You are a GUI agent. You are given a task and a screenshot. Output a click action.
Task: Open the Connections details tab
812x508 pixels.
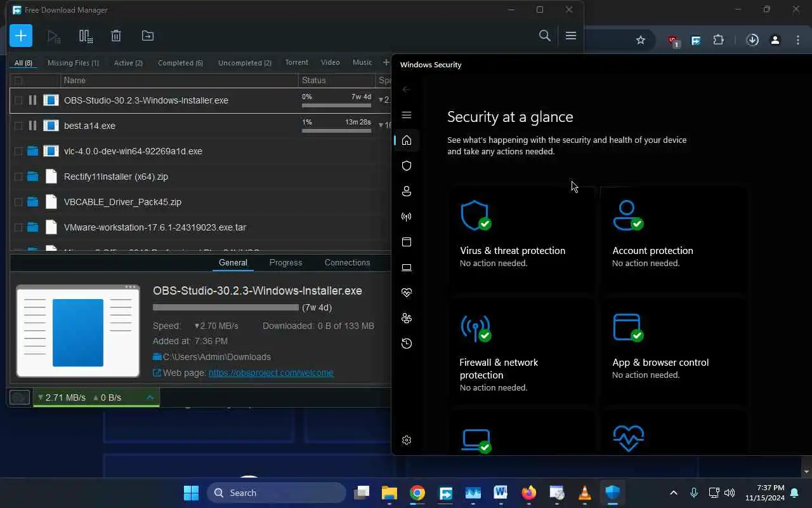[347, 262]
